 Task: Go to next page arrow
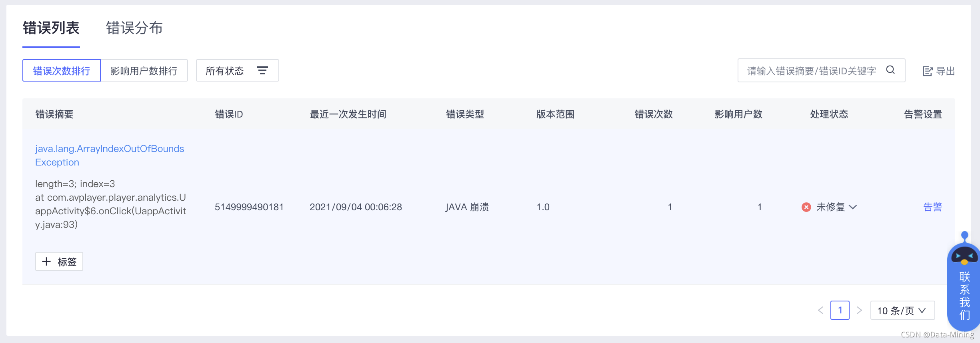click(x=859, y=310)
